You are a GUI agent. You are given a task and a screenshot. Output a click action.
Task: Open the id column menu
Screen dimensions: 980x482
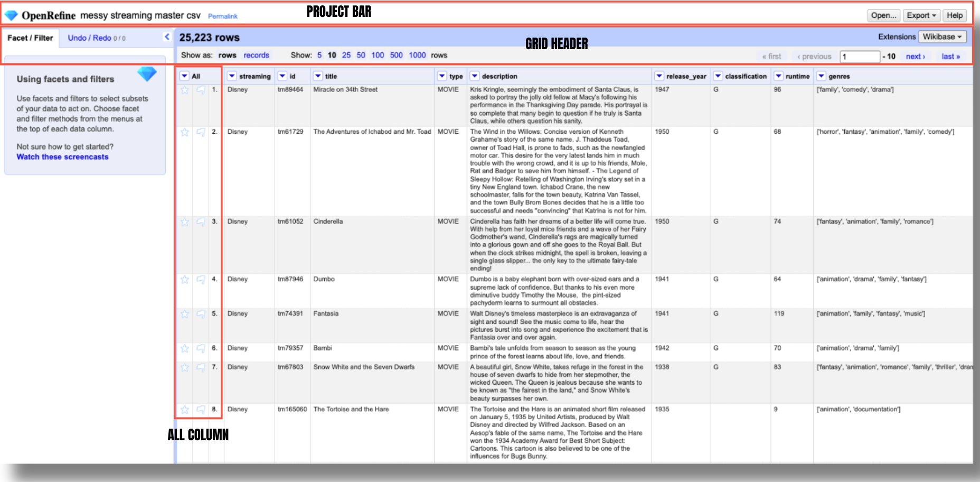282,76
